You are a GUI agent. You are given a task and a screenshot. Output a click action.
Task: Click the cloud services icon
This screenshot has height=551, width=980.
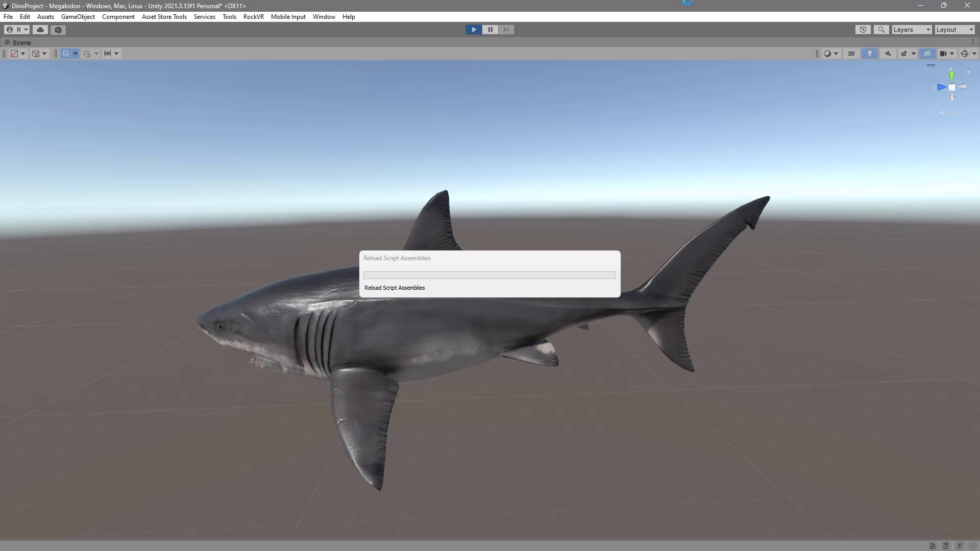coord(40,30)
